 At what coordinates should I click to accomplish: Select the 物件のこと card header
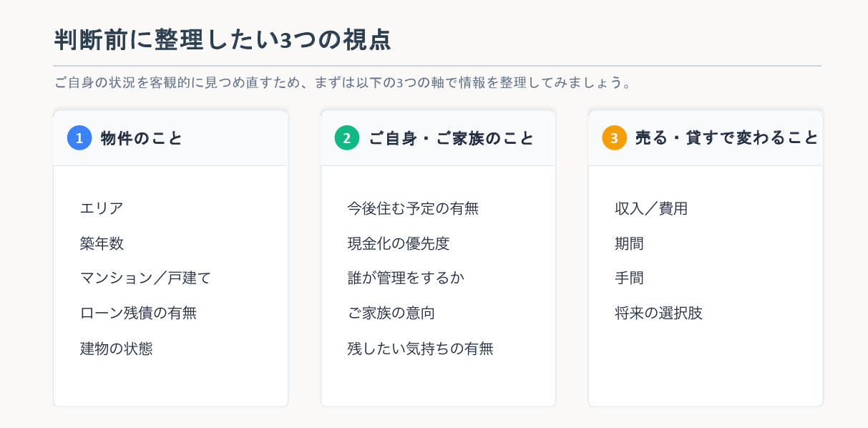pos(170,138)
